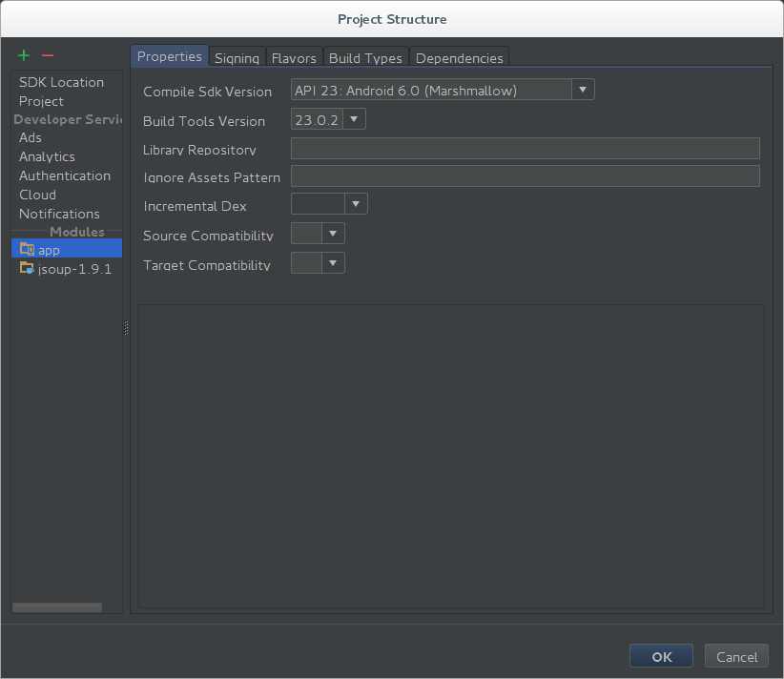Screen dimensions: 784x679
Task: Select Cloud in the sidebar
Action: pos(37,195)
